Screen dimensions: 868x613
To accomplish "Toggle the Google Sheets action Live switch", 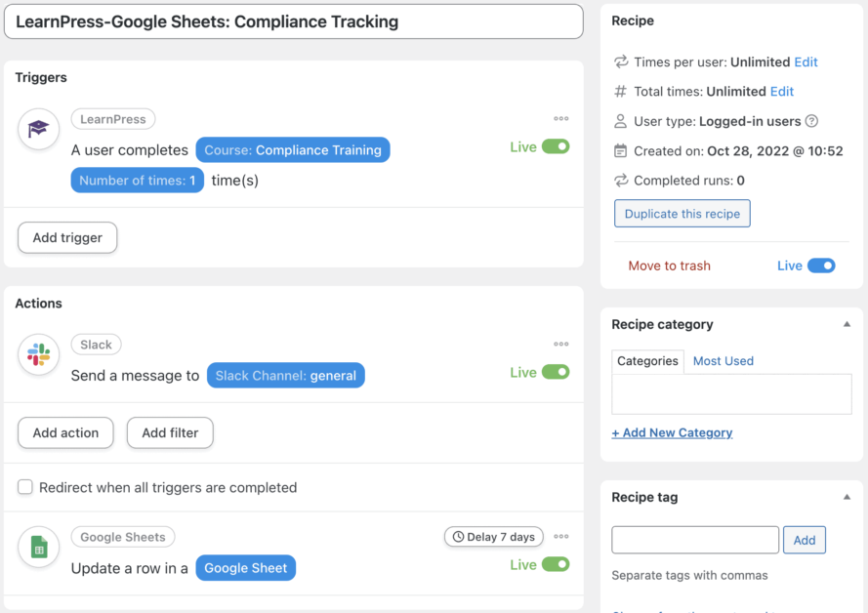I will pyautogui.click(x=556, y=564).
